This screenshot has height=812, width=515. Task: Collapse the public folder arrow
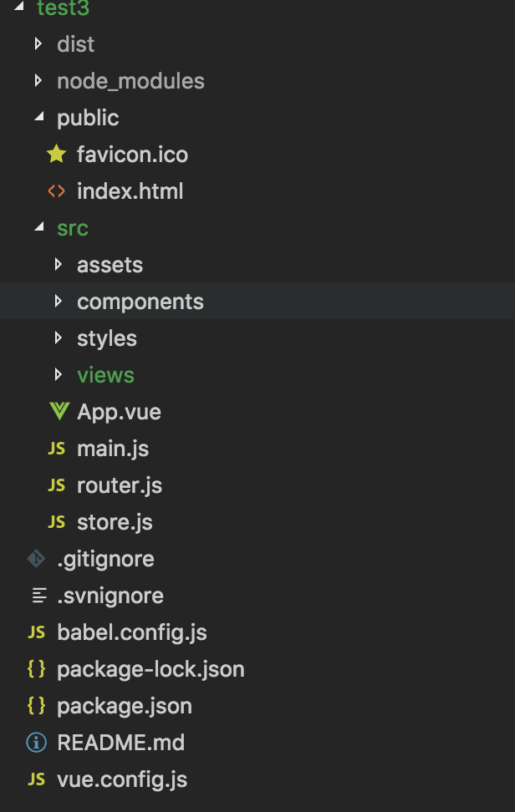[x=38, y=118]
